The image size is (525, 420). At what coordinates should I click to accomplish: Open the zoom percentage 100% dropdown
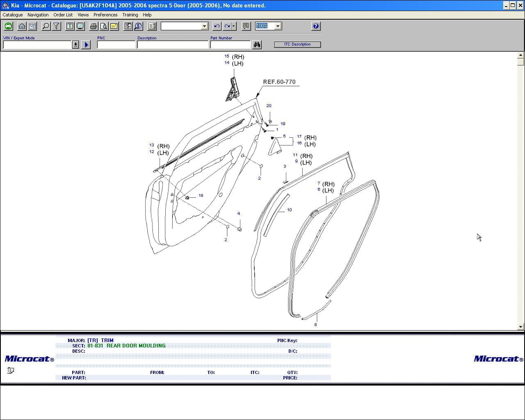coord(278,26)
